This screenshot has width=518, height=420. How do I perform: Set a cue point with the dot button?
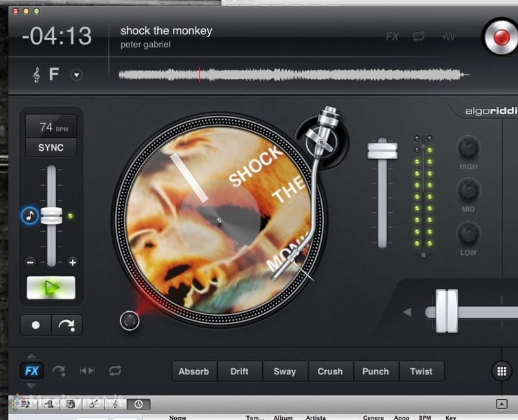(36, 326)
